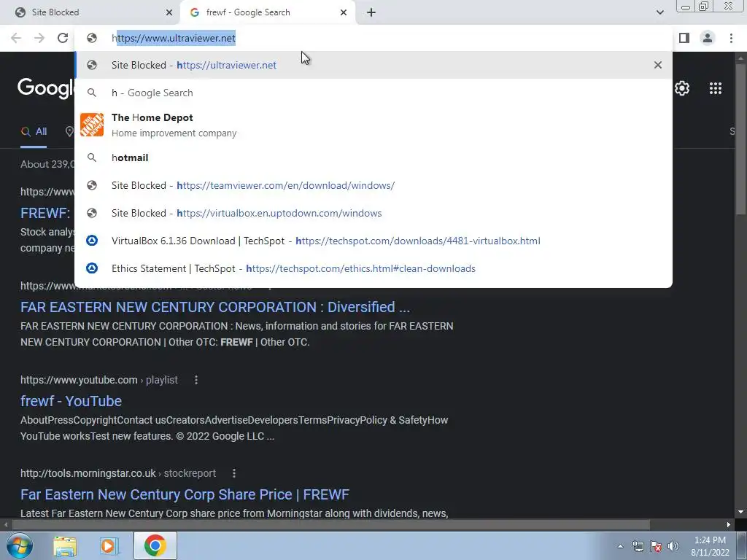The image size is (747, 560).
Task: Open the Action Center flag icon
Action: tap(656, 546)
